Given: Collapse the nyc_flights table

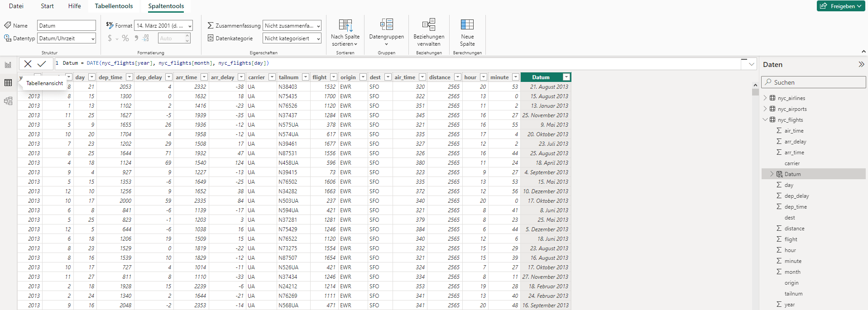Looking at the screenshot, I should 765,119.
